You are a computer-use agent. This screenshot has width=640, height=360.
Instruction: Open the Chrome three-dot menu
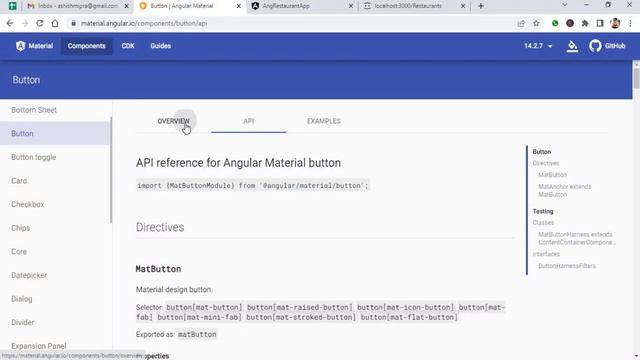point(630,23)
